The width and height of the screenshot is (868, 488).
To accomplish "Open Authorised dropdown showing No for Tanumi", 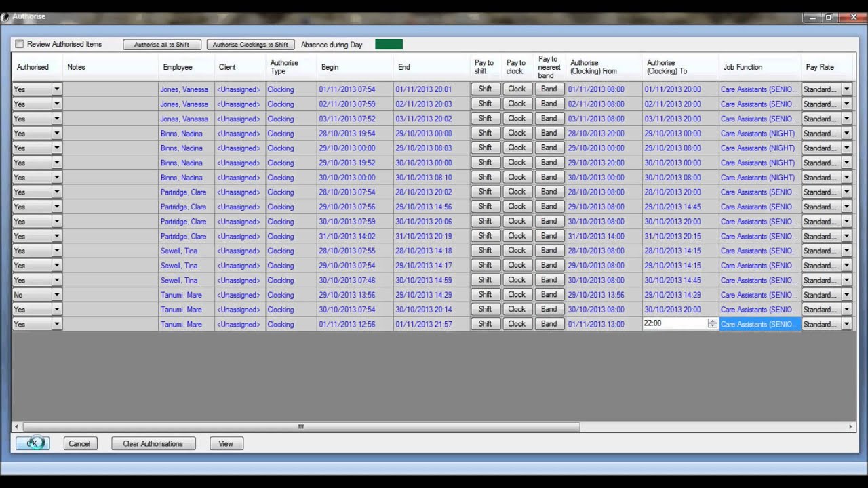I will (57, 294).
